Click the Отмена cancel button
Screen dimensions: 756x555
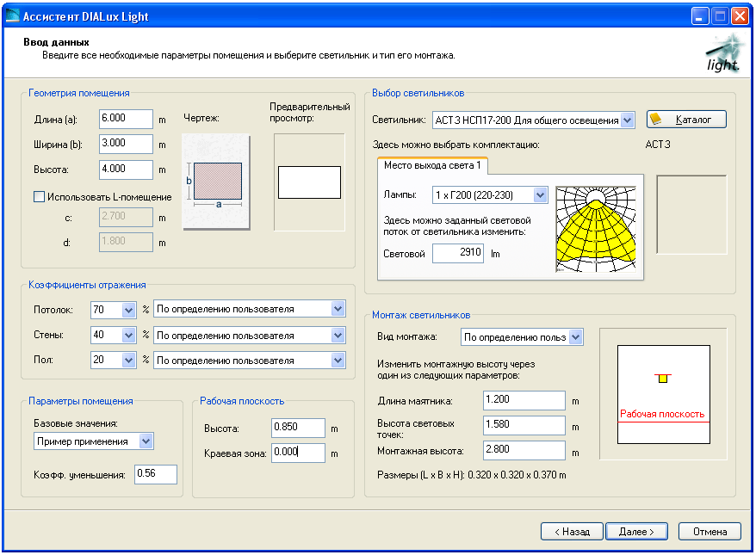[x=710, y=532]
